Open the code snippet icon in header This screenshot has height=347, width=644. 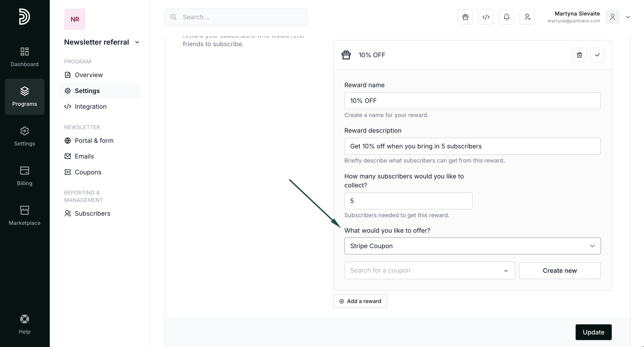[x=486, y=17]
